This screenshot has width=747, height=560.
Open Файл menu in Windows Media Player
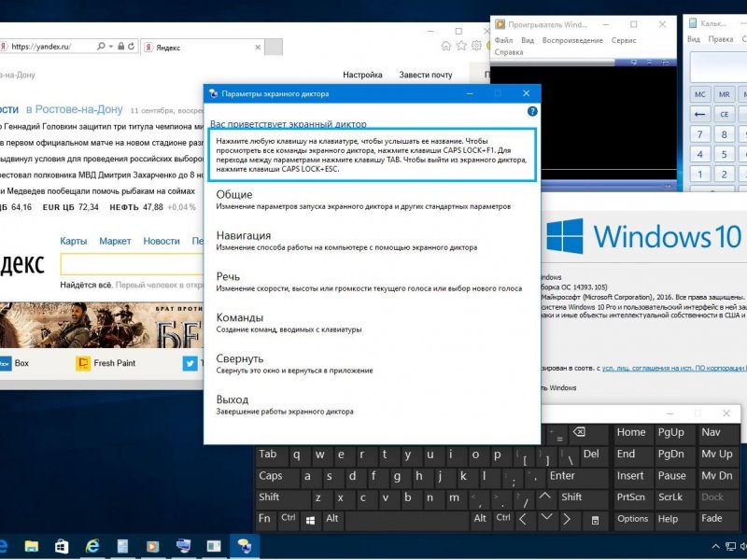click(x=503, y=40)
